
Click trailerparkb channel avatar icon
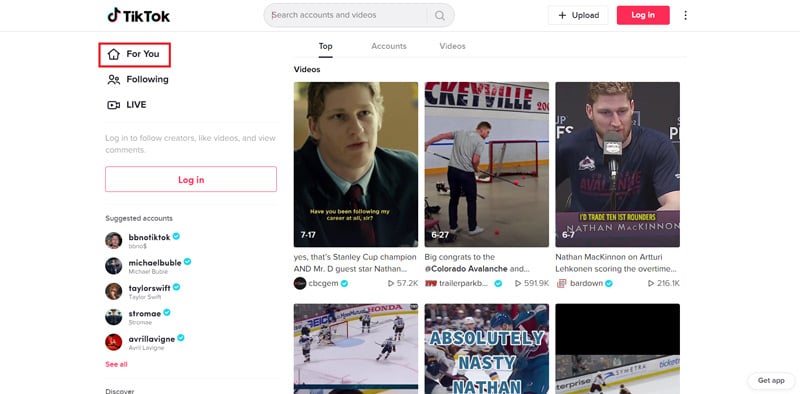click(x=431, y=283)
